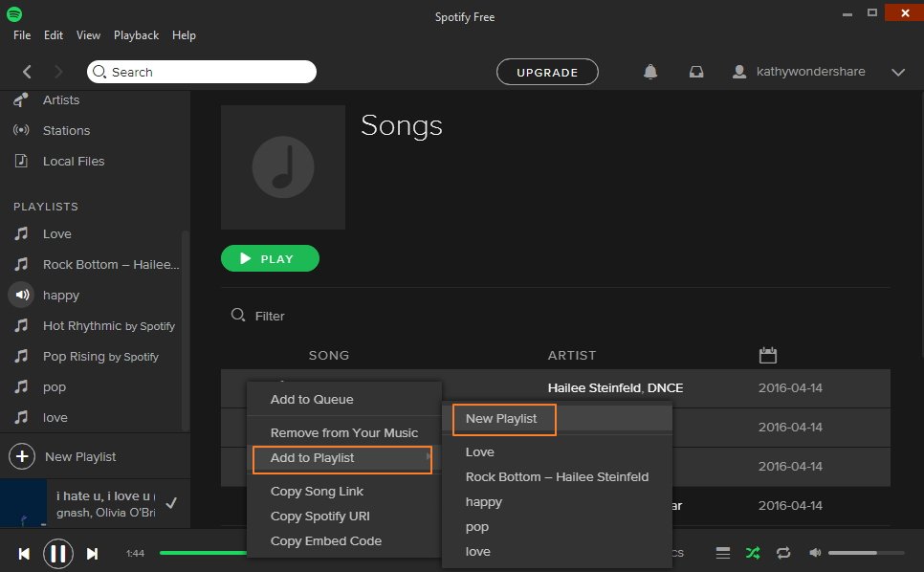Seek on the green playback progress bar
This screenshot has height=572, width=924.
[204, 553]
